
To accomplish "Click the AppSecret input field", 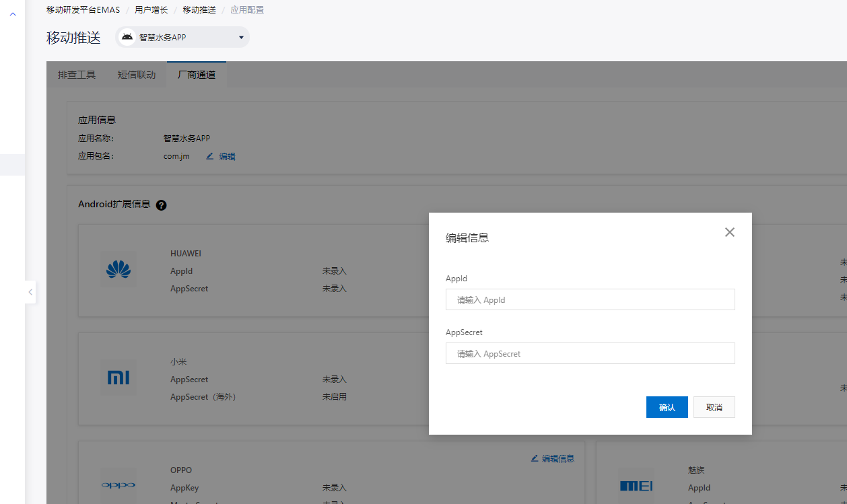I will (x=590, y=353).
